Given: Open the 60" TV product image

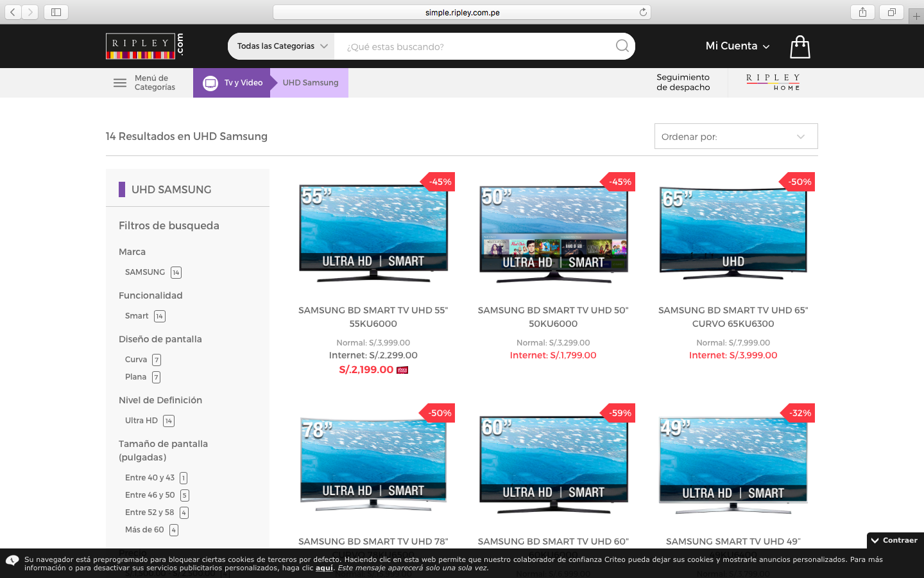Looking at the screenshot, I should pyautogui.click(x=553, y=465).
